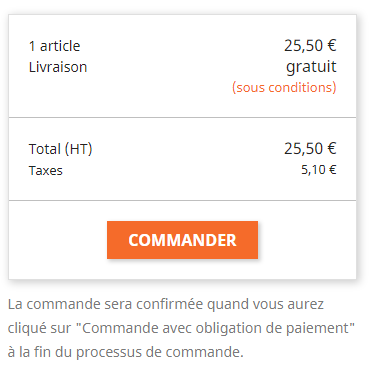The width and height of the screenshot is (373, 371).
Task: Click the 5,10 € taxes amount
Action: pyautogui.click(x=319, y=170)
